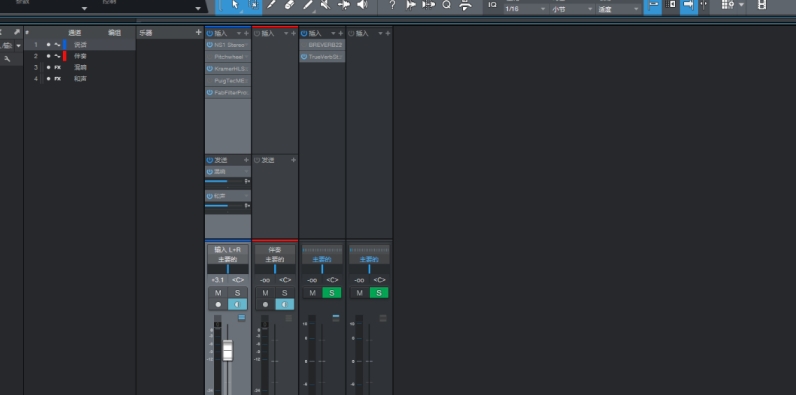Toggle visibility dot for channel 4 和声
796x395 pixels.
coord(49,79)
